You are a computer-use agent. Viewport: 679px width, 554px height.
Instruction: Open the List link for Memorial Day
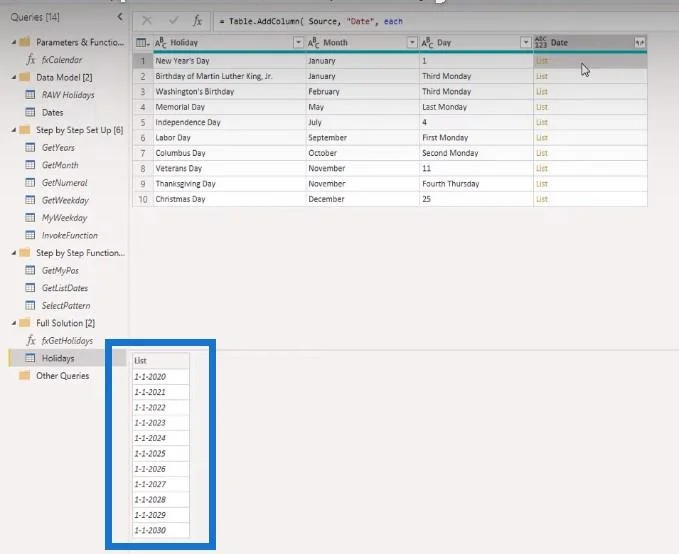(x=541, y=107)
